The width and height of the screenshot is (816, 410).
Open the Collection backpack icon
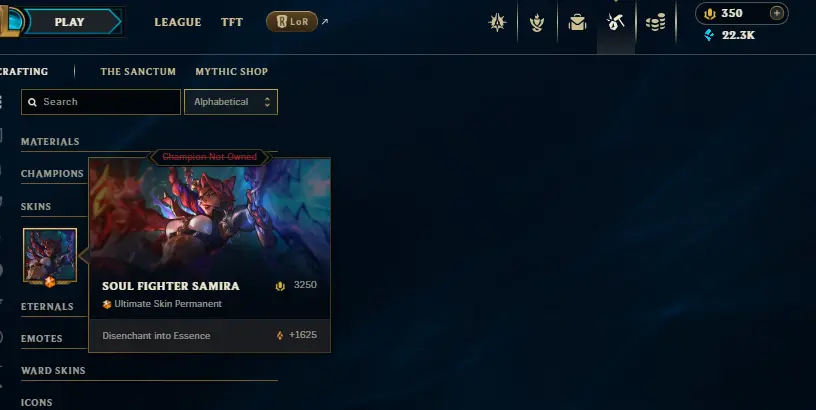click(577, 22)
